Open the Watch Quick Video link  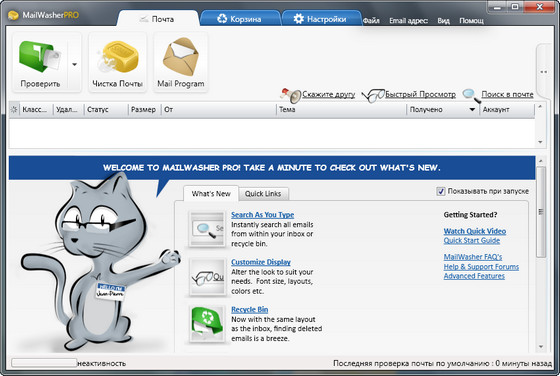(475, 231)
